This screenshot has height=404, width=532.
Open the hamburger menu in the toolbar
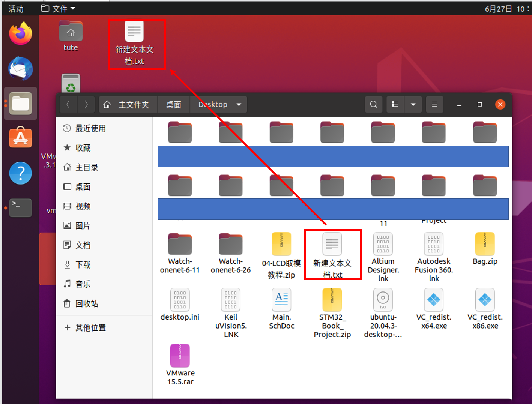[434, 104]
